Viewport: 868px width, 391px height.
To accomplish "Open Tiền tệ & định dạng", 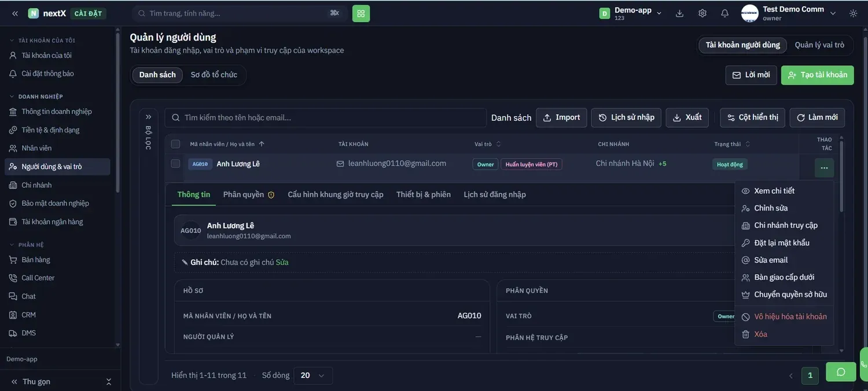I will click(x=58, y=130).
